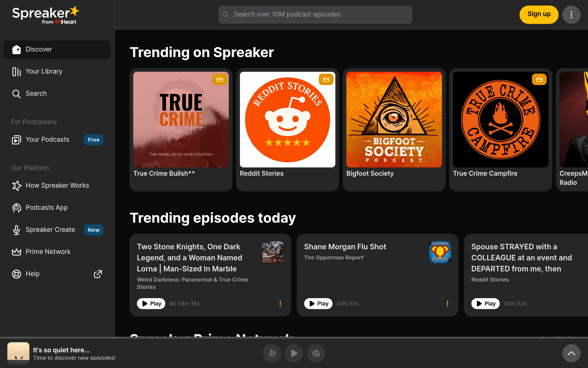Click the Free badge beside Your Podcasts
The height and width of the screenshot is (368, 588).
click(x=93, y=140)
